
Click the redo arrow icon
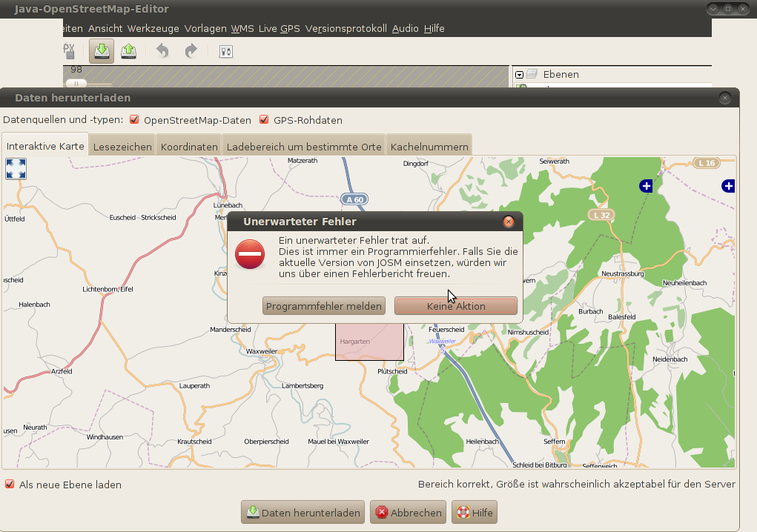(x=191, y=51)
